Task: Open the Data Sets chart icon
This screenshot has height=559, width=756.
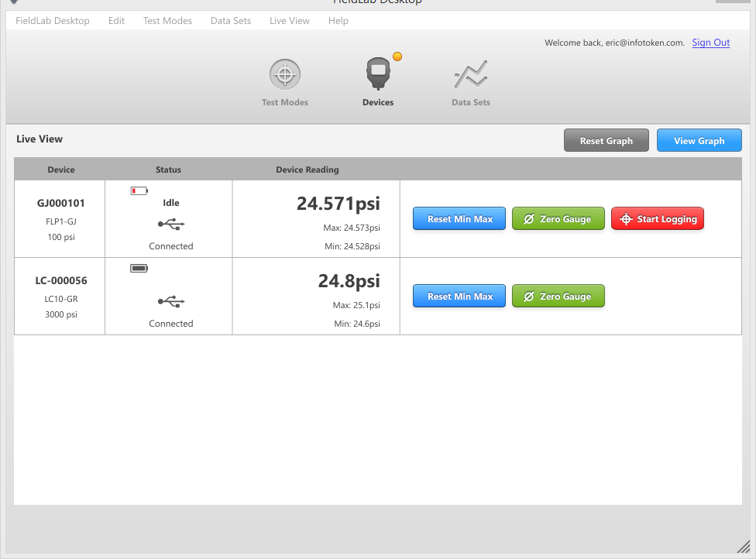Action: 471,74
